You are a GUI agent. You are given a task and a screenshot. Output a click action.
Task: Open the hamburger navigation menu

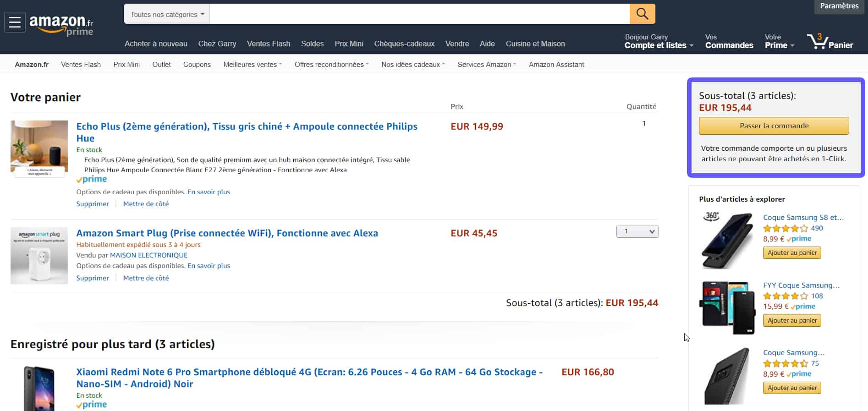[15, 22]
